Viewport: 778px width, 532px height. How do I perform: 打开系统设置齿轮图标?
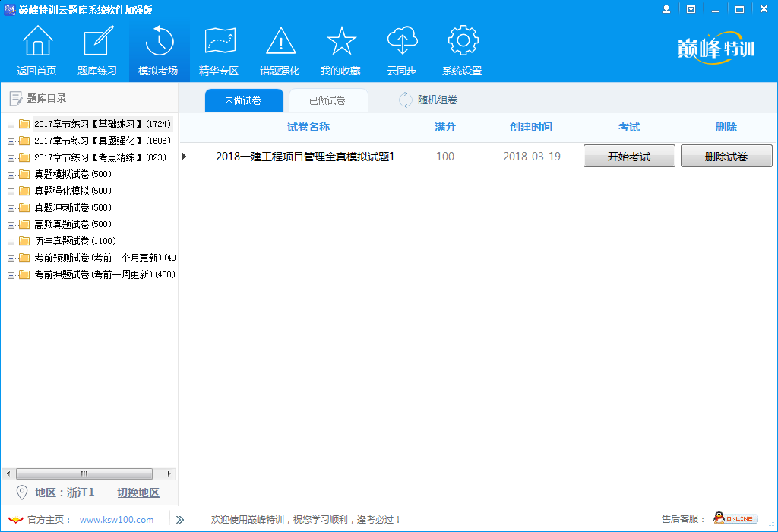click(463, 40)
